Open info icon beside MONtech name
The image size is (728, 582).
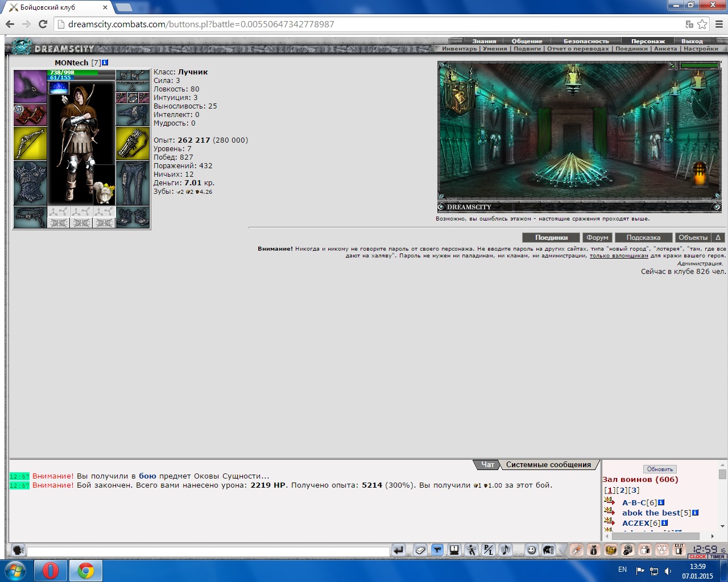(x=105, y=63)
